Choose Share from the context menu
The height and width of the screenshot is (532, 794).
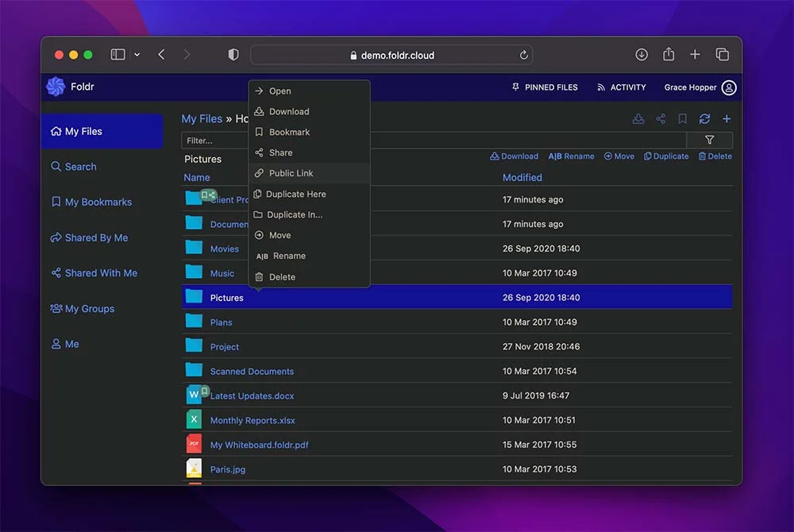coord(310,152)
